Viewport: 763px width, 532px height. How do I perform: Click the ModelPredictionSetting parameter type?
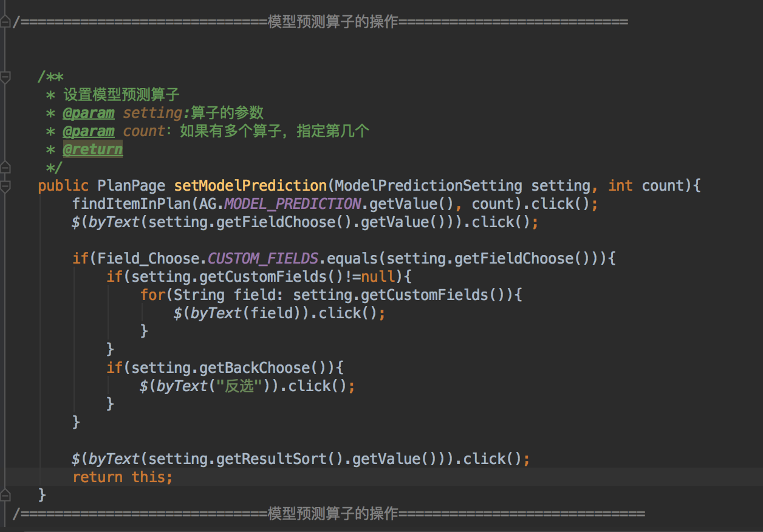click(x=428, y=186)
